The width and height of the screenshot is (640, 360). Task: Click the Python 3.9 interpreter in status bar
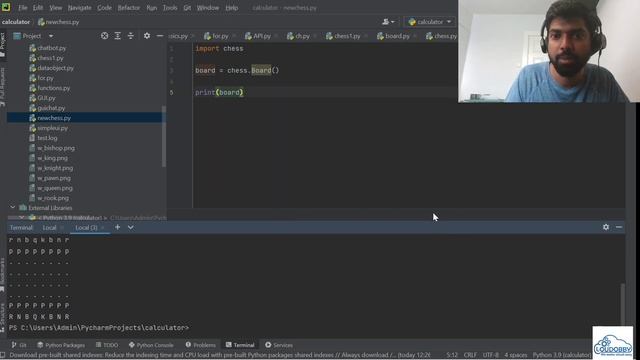pyautogui.click(x=562, y=355)
